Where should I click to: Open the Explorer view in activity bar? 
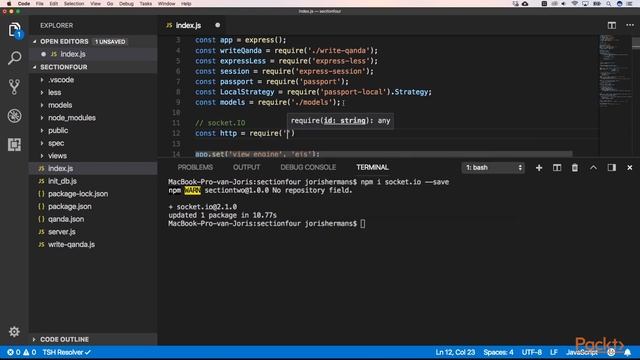pyautogui.click(x=14, y=30)
